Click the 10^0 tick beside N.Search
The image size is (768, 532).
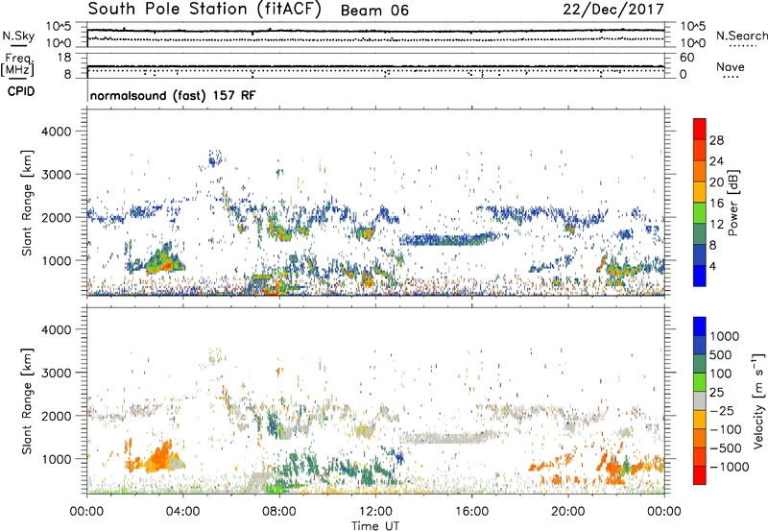(693, 43)
